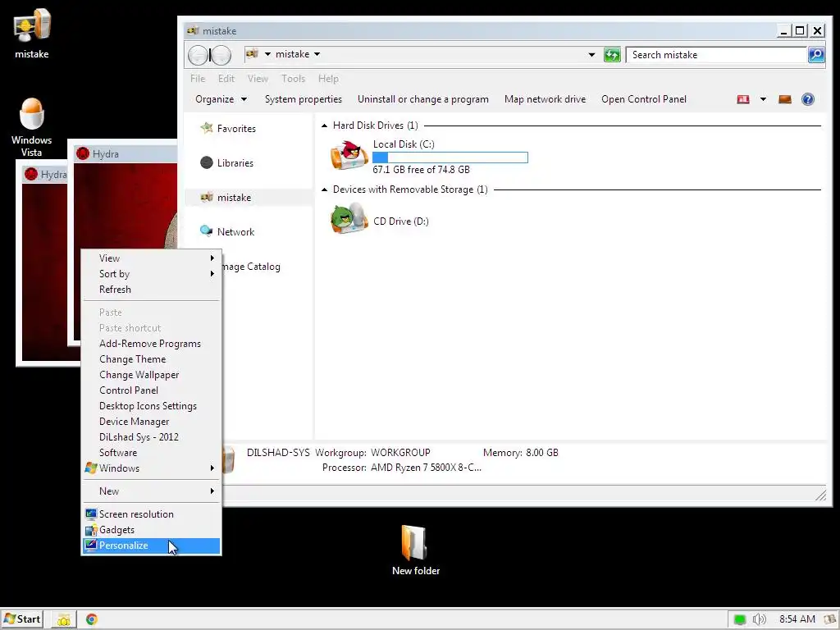Open the blue help question mark icon

point(808,99)
